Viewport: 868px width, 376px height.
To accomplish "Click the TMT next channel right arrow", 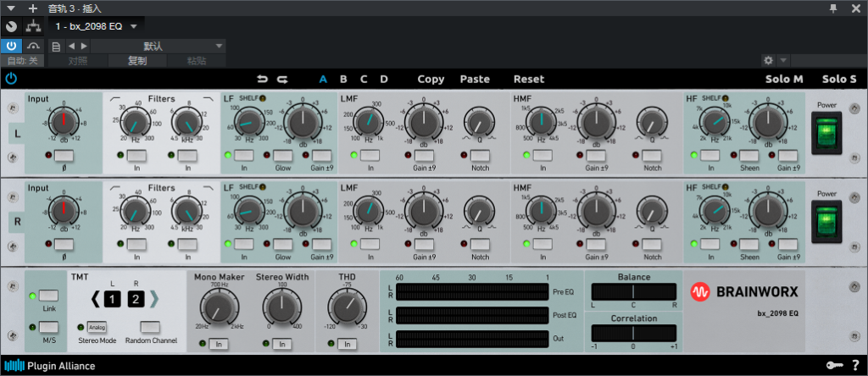I will coord(154,299).
